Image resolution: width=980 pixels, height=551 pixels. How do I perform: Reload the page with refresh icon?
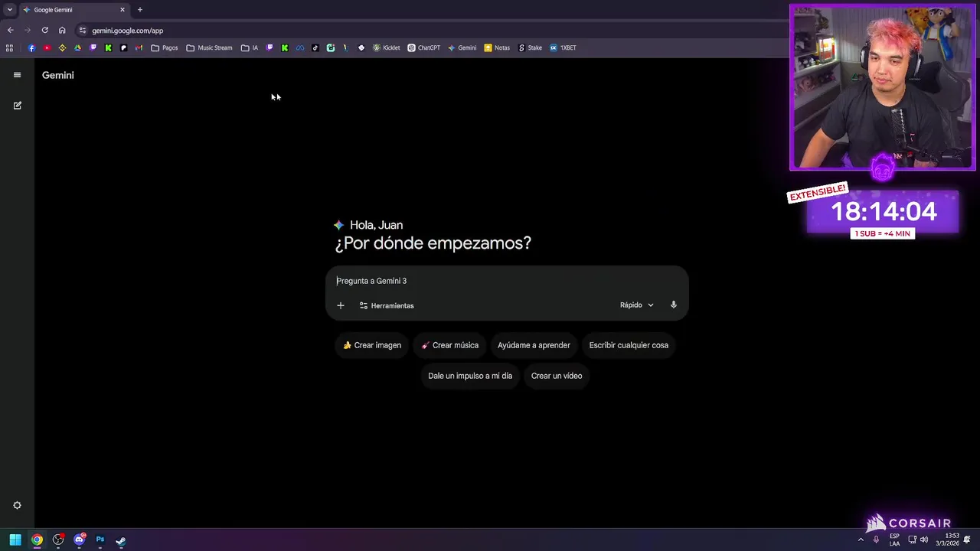click(45, 31)
